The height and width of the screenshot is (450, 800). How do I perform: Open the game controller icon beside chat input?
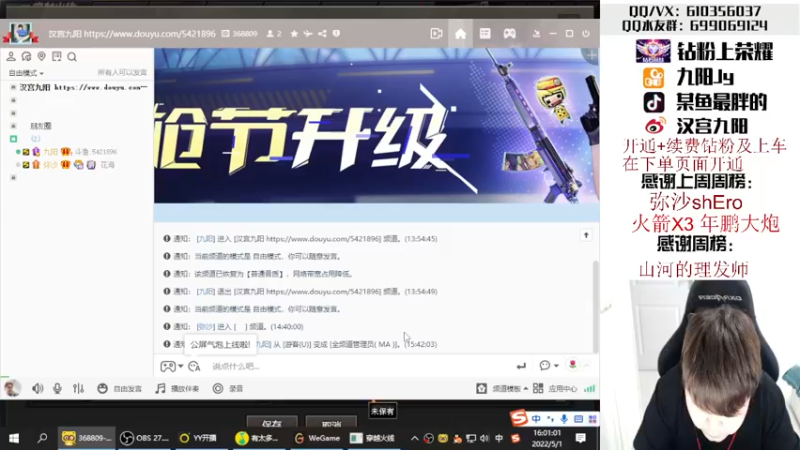click(x=167, y=366)
